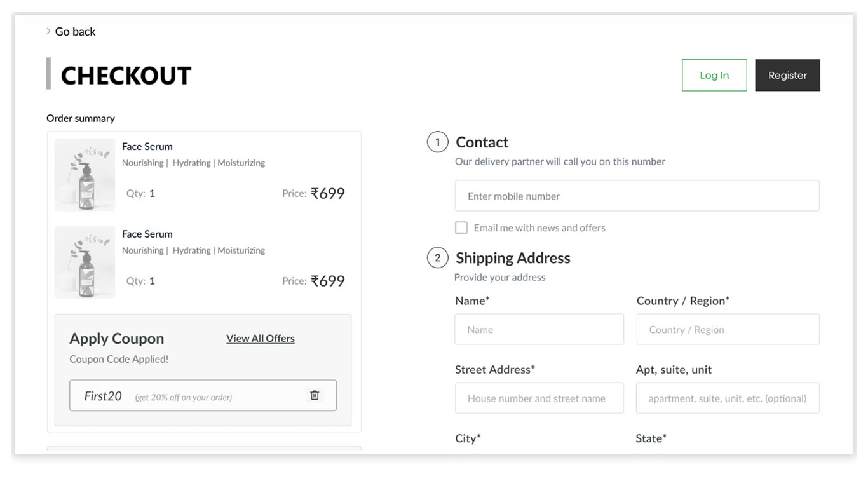The image size is (868, 488).
Task: Select the second Face Serum product title
Action: point(147,234)
